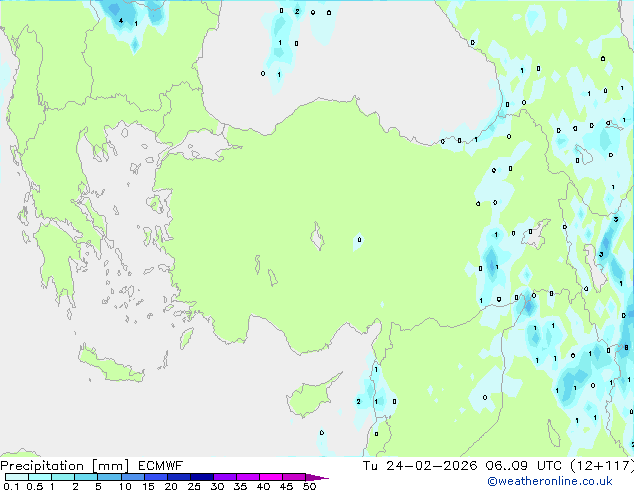634x490 pixels.
Task: Select the 10–15 mm legend color swatch
Action: click(133, 477)
